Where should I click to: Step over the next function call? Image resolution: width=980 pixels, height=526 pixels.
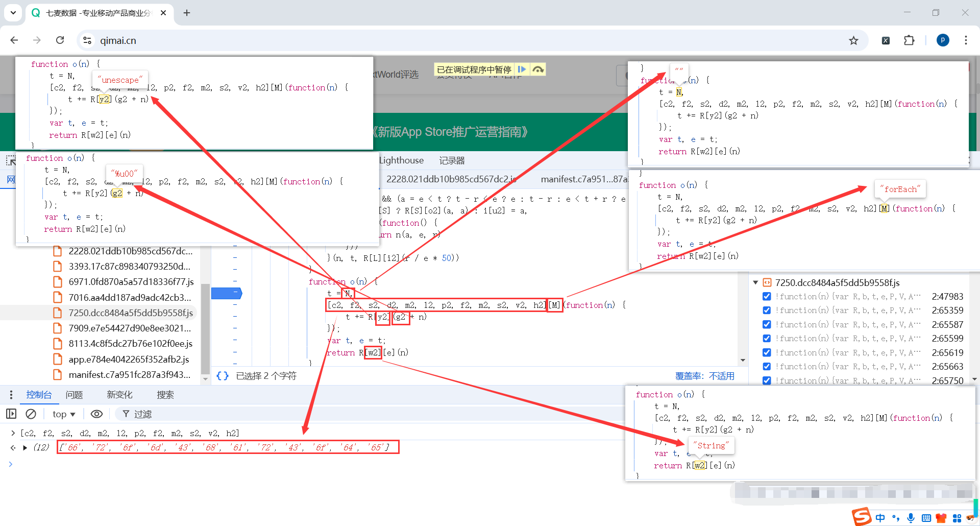click(538, 69)
